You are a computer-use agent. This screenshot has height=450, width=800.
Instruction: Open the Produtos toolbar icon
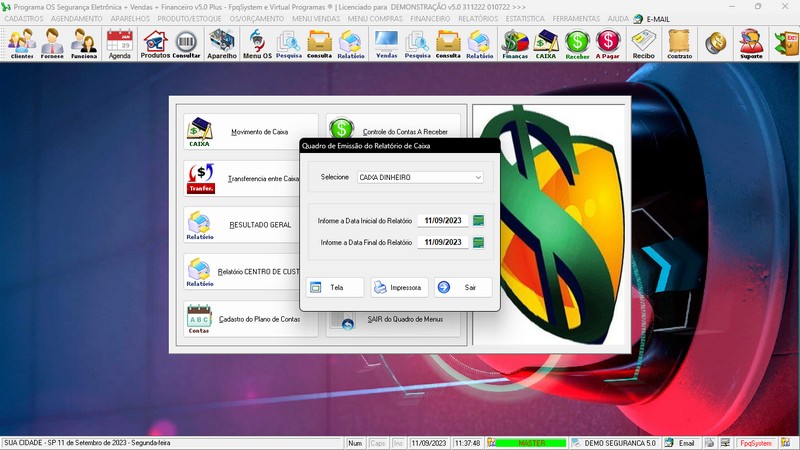[155, 44]
